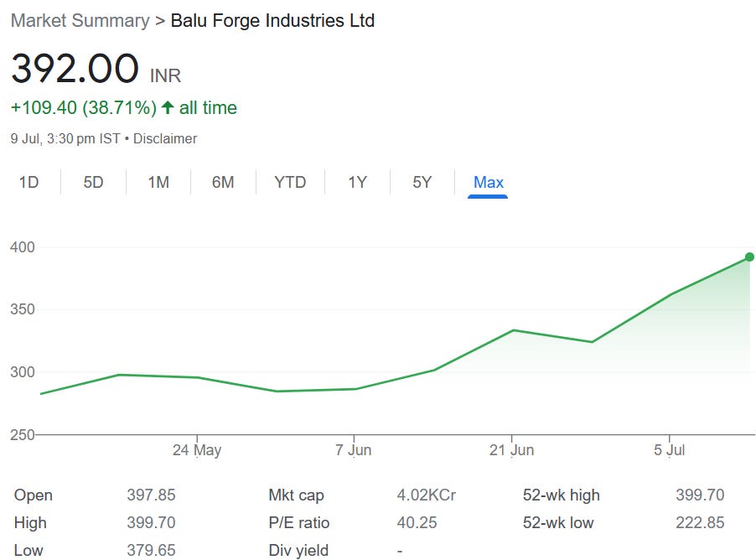Click the High label in stats table
The height and width of the screenshot is (560, 756).
30,523
